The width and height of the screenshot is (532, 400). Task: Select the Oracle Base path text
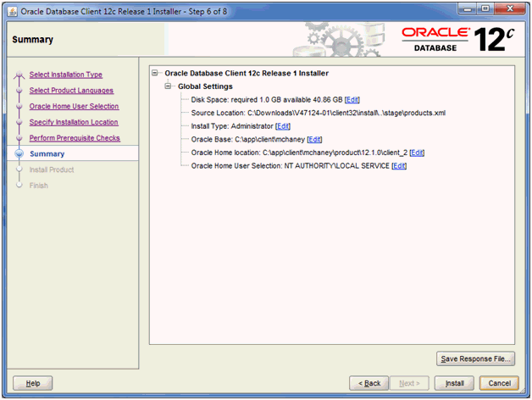click(x=248, y=140)
